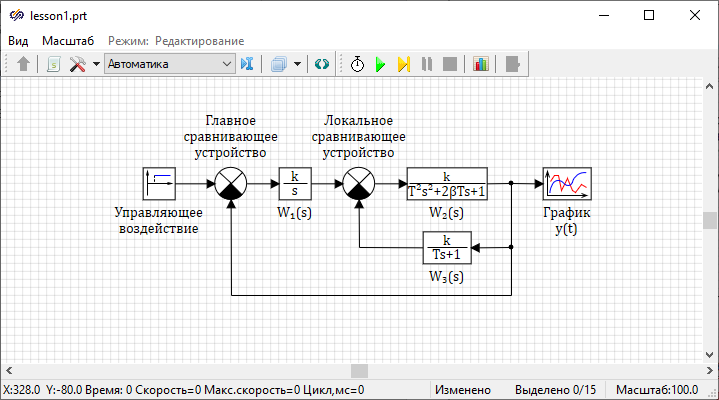Image resolution: width=719 pixels, height=400 pixels.
Task: Open the Автоматика library combo box
Action: tap(168, 64)
